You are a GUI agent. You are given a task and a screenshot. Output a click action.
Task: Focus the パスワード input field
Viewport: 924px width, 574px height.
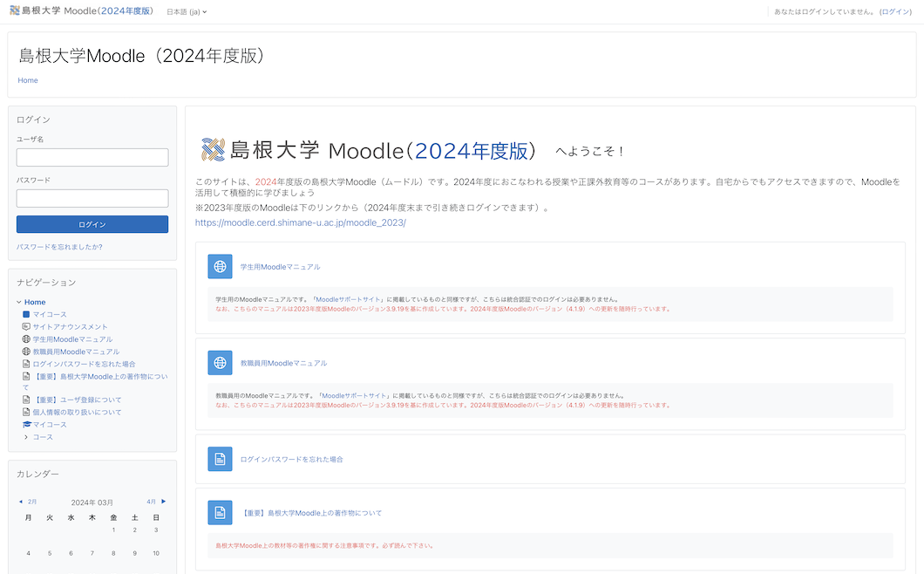[92, 198]
